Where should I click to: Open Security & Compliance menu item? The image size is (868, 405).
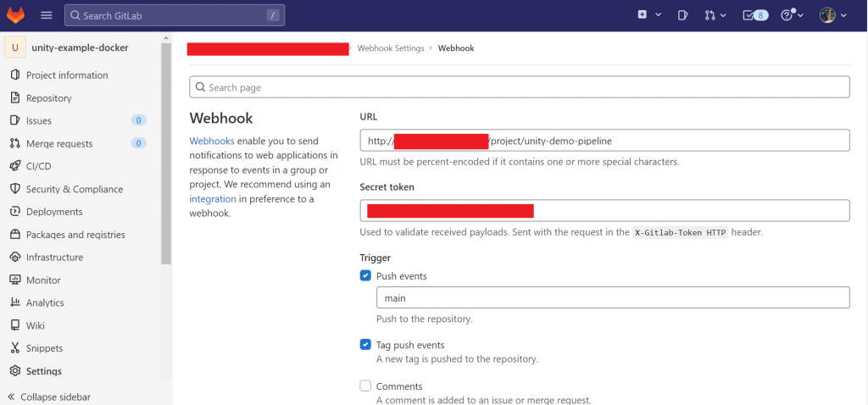tap(75, 189)
